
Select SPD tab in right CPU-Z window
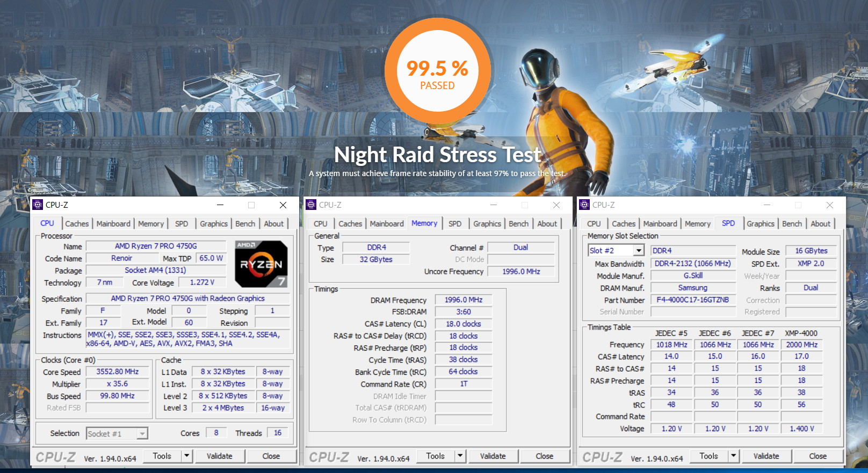(x=728, y=223)
